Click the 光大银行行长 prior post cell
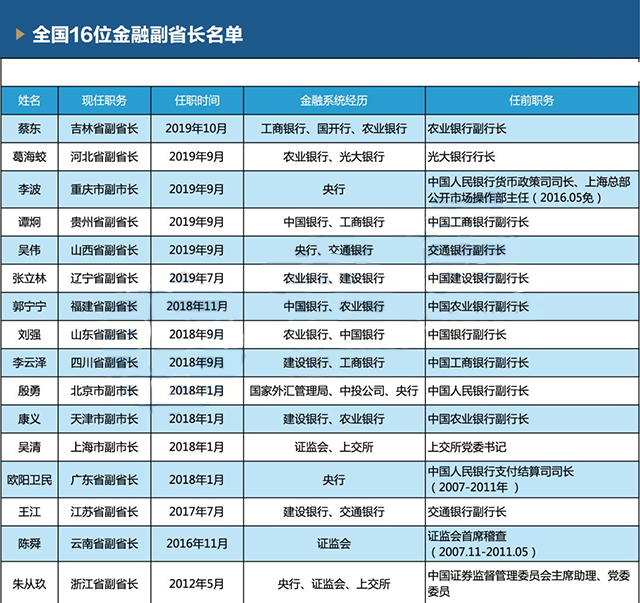Screen dimensions: 640x603 point(531,157)
